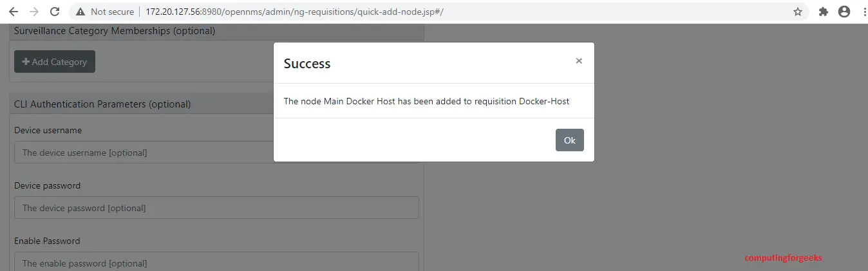
Task: Click the Surveillance Category Memberships header
Action: [x=115, y=30]
